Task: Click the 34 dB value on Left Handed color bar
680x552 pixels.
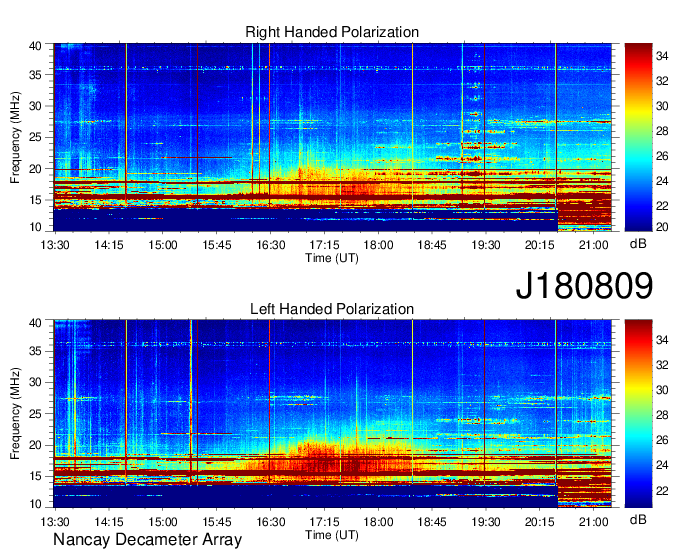Action: 662,340
